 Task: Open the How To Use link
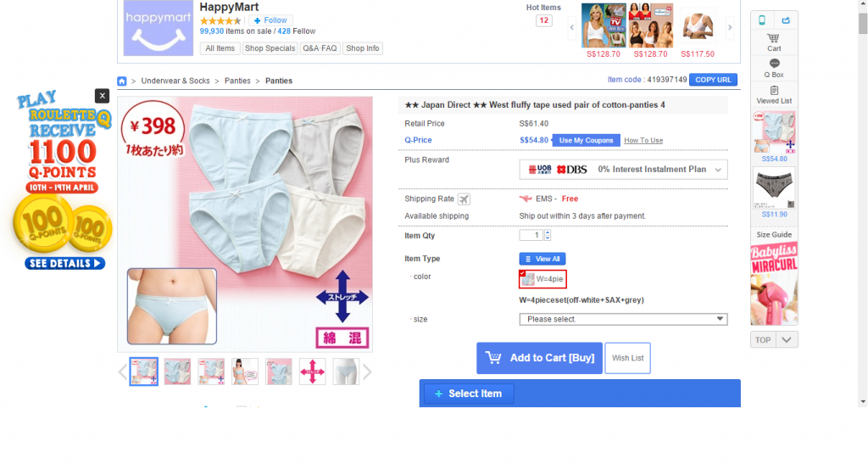click(x=643, y=140)
